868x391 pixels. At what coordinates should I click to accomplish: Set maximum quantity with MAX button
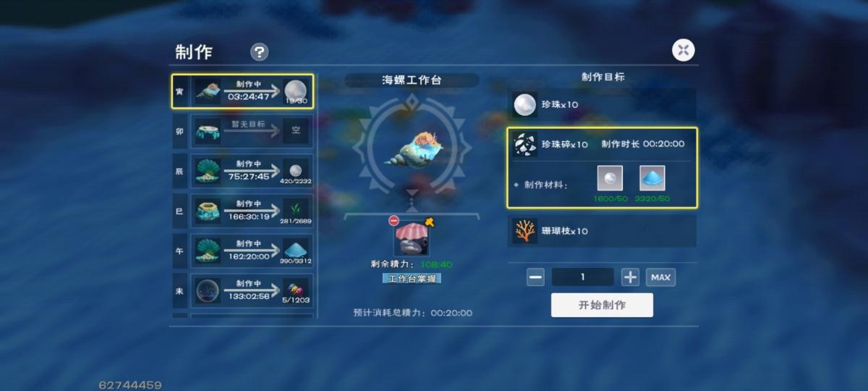pyautogui.click(x=660, y=277)
